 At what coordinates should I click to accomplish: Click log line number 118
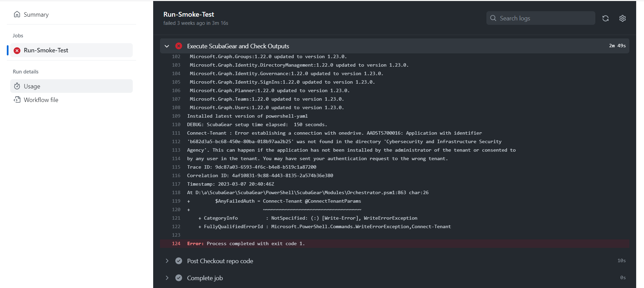click(176, 192)
